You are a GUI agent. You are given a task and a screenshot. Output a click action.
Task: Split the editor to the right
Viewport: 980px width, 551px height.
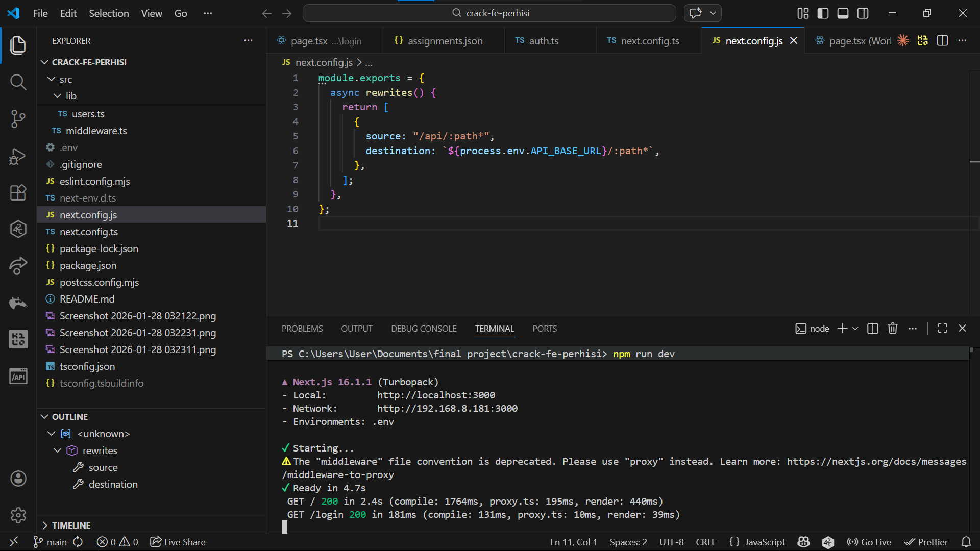click(942, 41)
